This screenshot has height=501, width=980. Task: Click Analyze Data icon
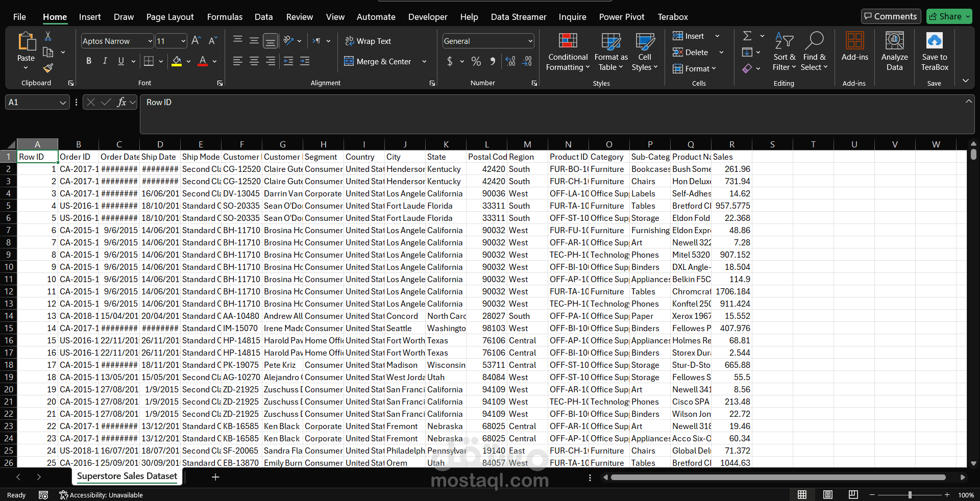pos(894,52)
